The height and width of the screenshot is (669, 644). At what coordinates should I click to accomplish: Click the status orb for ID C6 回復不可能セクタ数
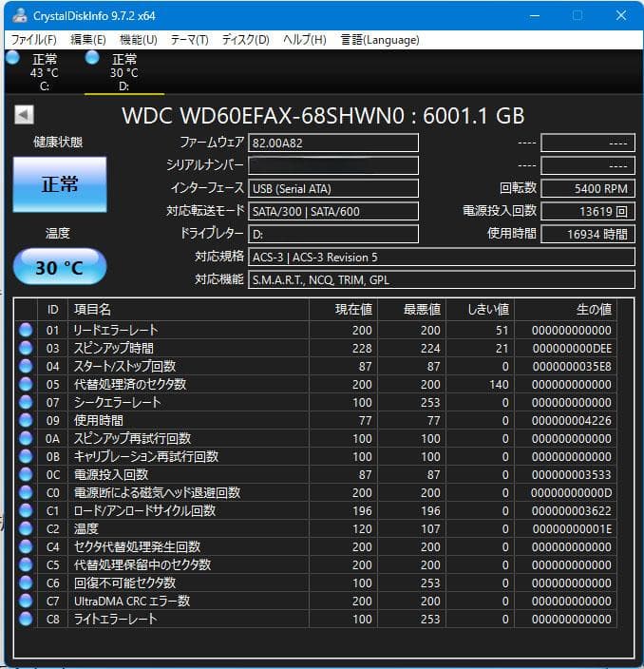[26, 583]
